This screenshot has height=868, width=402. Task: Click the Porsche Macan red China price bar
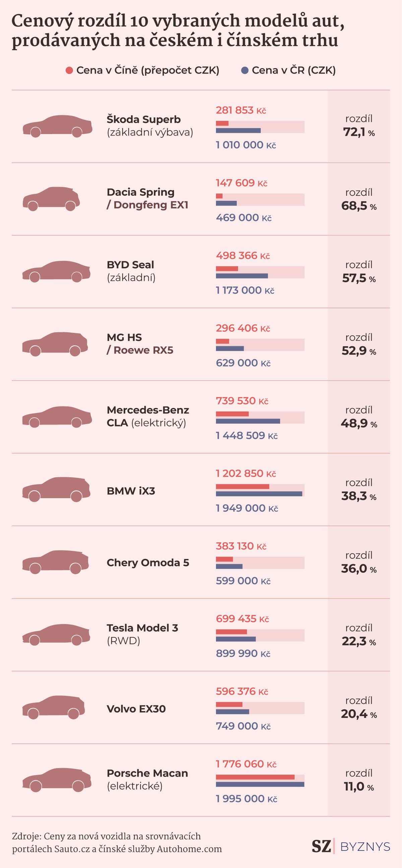click(255, 777)
